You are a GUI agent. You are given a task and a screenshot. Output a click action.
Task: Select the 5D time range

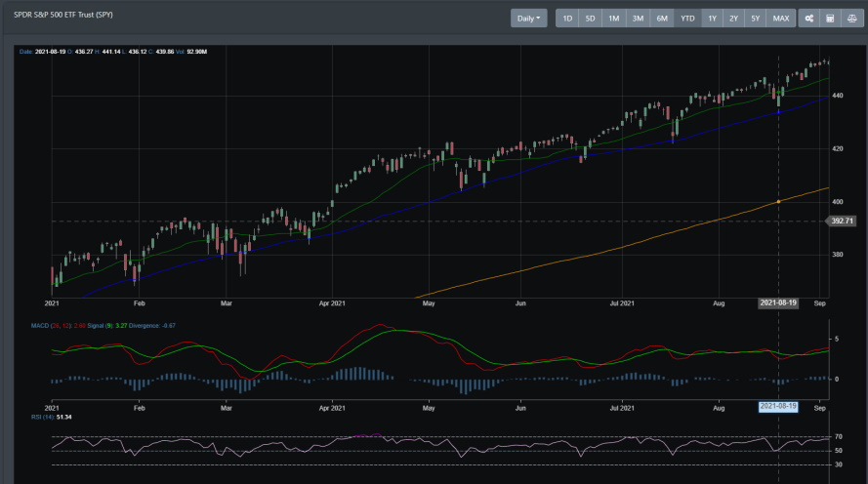pos(590,19)
